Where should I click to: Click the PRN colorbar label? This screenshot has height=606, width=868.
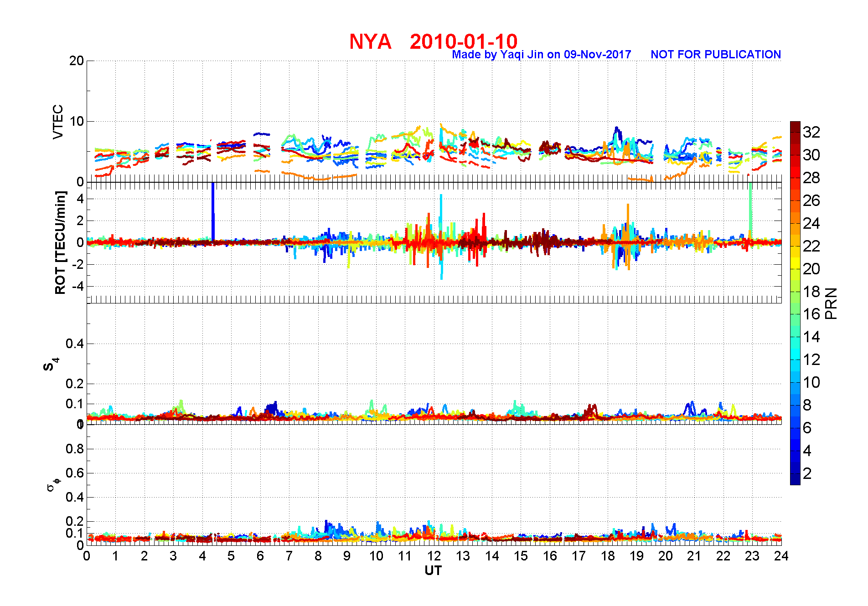point(831,303)
